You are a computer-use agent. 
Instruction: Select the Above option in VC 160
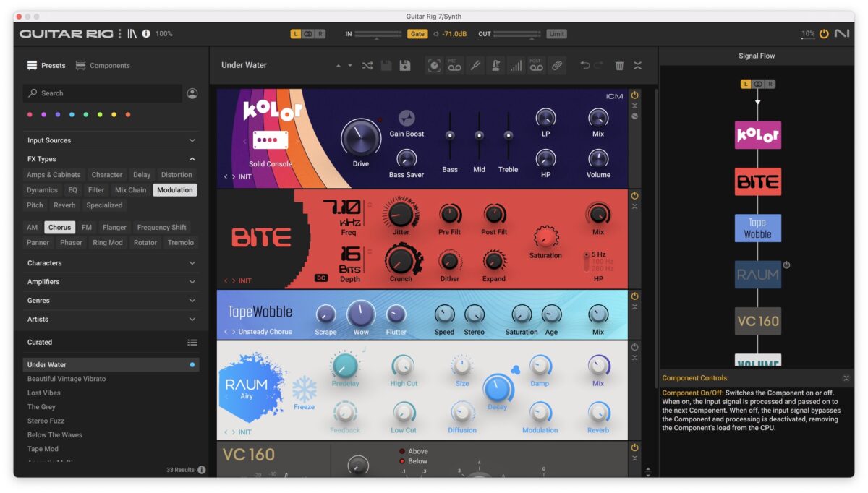412,451
